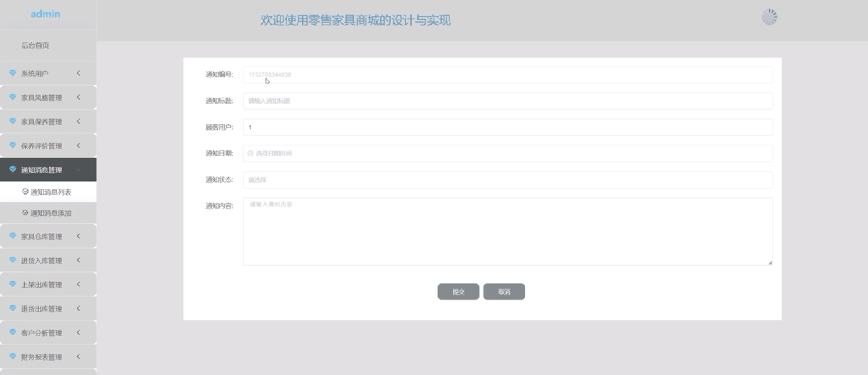Open the 客户分析管理 sidebar menu

42,333
